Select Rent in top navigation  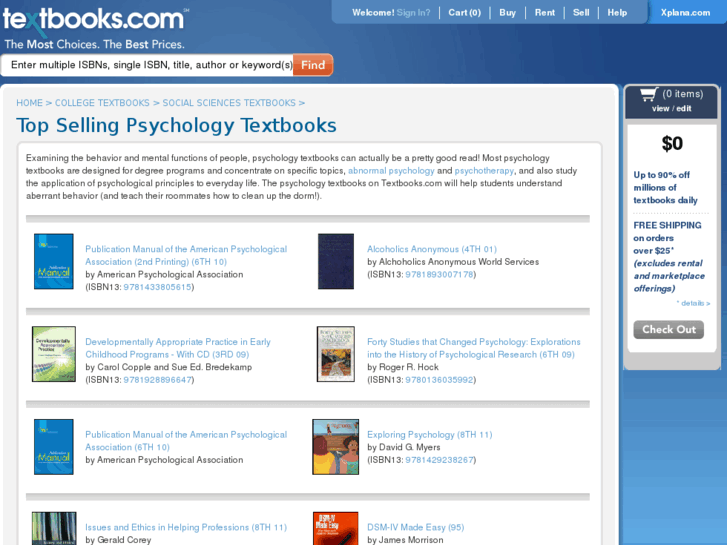coord(544,13)
